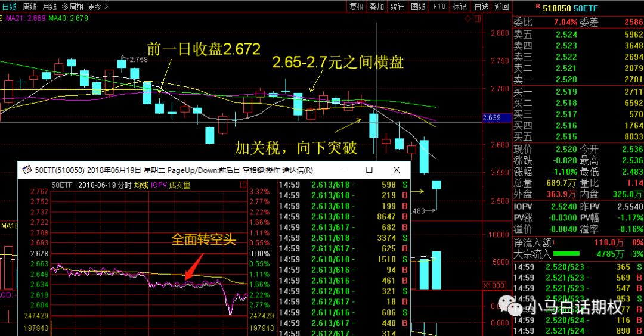The width and height of the screenshot is (644, 336).
Task: Select the 月线 monthly chart tab
Action: pyautogui.click(x=49, y=7)
